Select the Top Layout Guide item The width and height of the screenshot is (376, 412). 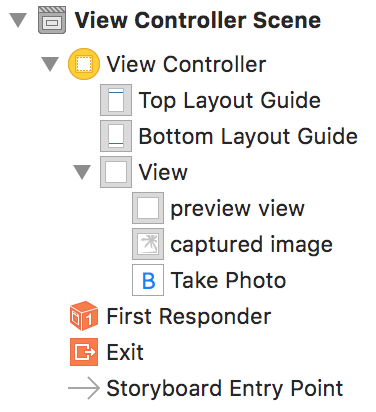[x=230, y=100]
